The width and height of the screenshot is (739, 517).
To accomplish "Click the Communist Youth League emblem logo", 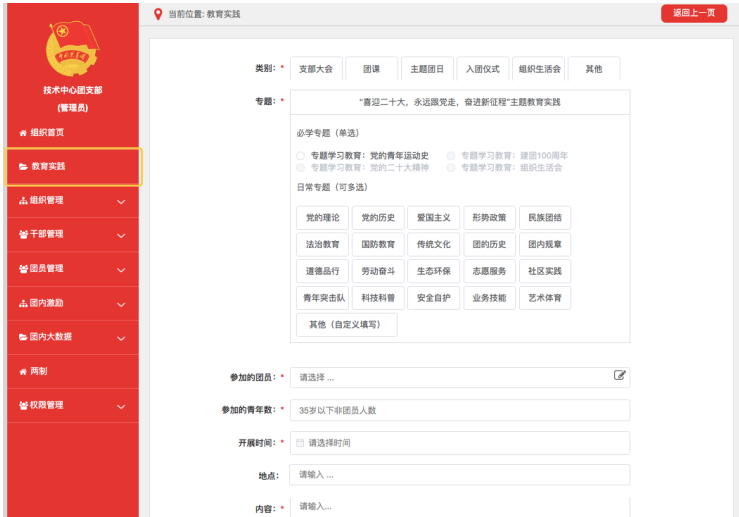I will tap(73, 49).
